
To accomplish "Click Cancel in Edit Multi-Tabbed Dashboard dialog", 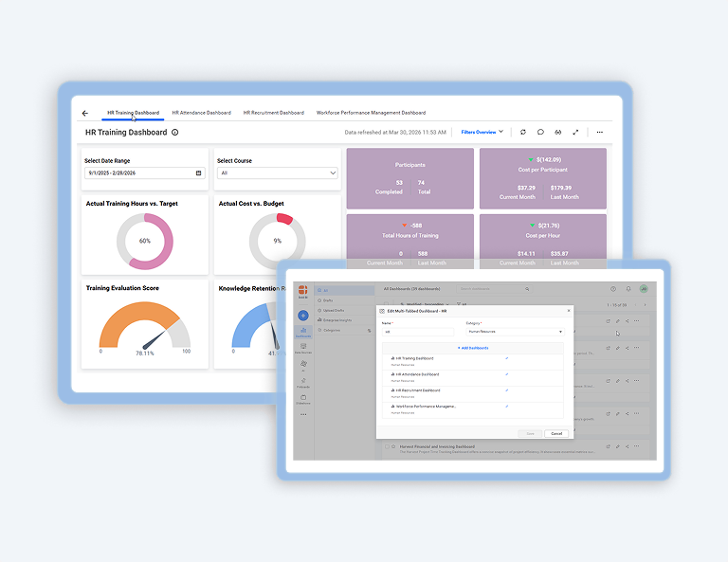I will point(556,433).
